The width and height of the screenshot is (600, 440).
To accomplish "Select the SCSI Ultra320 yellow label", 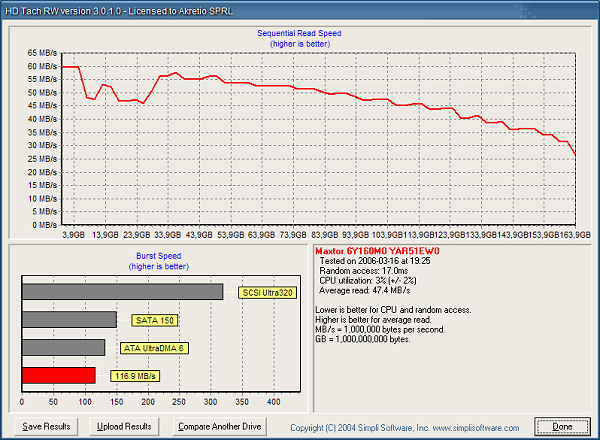I will 265,293.
